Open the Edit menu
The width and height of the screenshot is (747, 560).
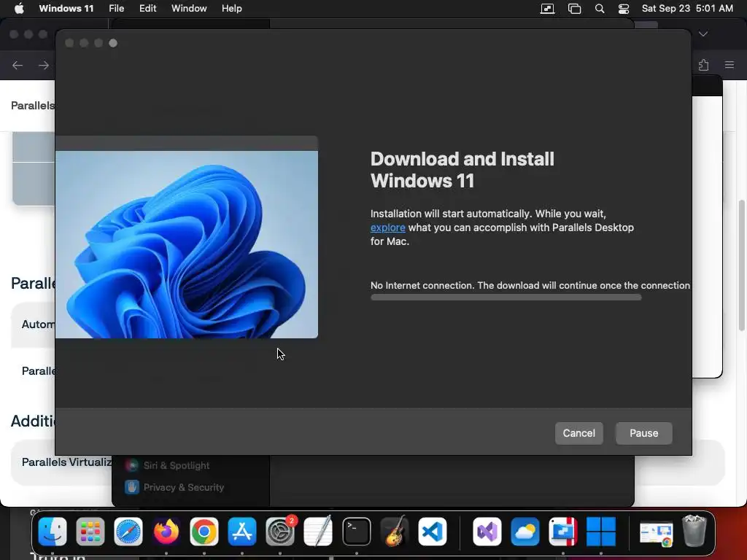point(147,9)
